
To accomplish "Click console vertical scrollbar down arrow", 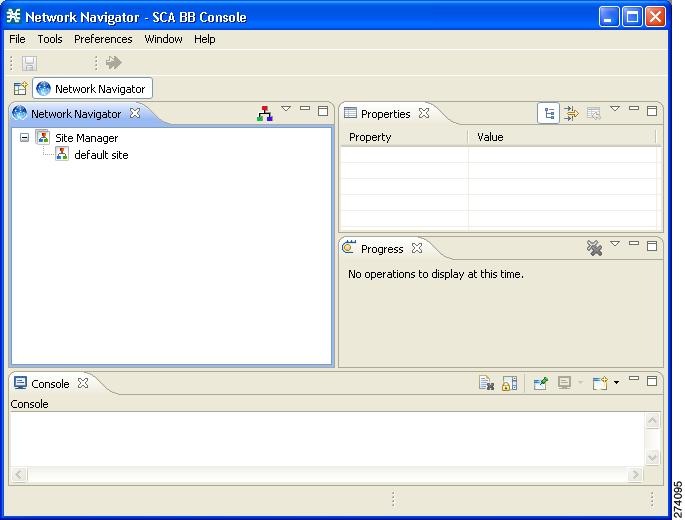I will (x=652, y=458).
